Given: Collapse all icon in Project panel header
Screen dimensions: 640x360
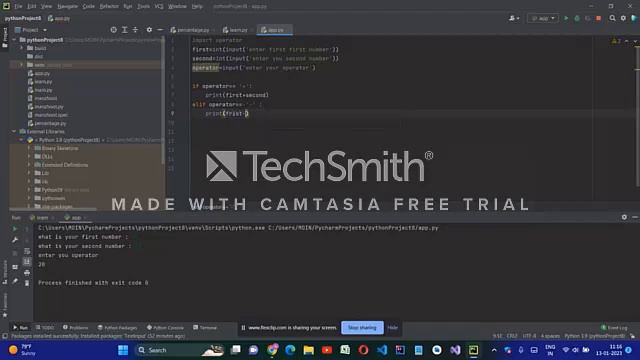Looking at the screenshot, I should point(135,30).
